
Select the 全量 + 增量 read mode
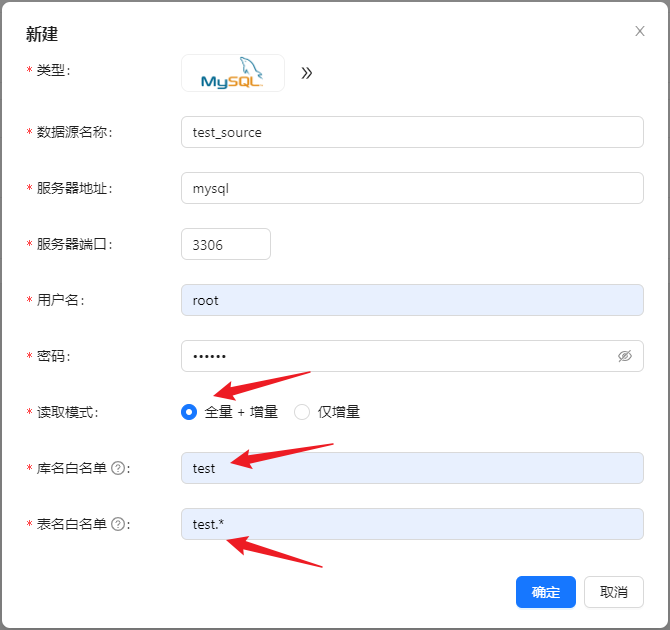[x=189, y=412]
